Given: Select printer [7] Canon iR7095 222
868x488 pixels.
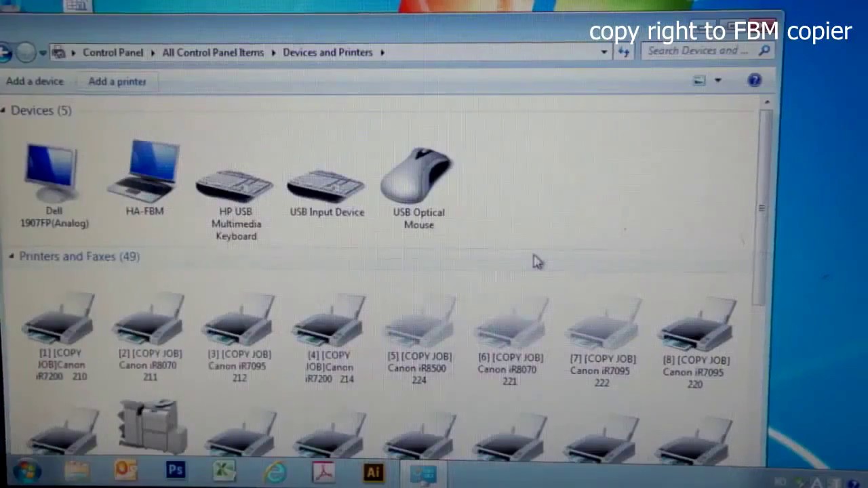Looking at the screenshot, I should (602, 343).
